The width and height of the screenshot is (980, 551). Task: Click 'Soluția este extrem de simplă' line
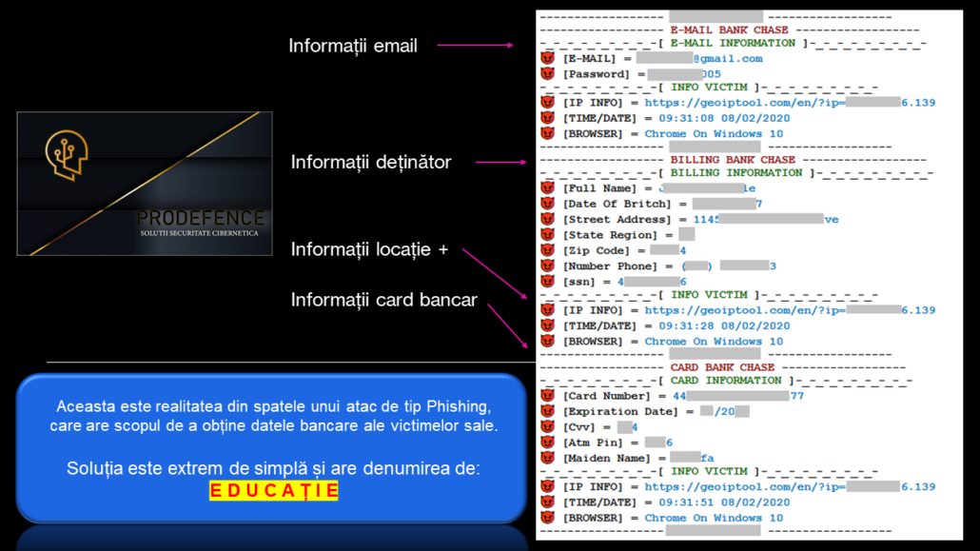coord(274,468)
